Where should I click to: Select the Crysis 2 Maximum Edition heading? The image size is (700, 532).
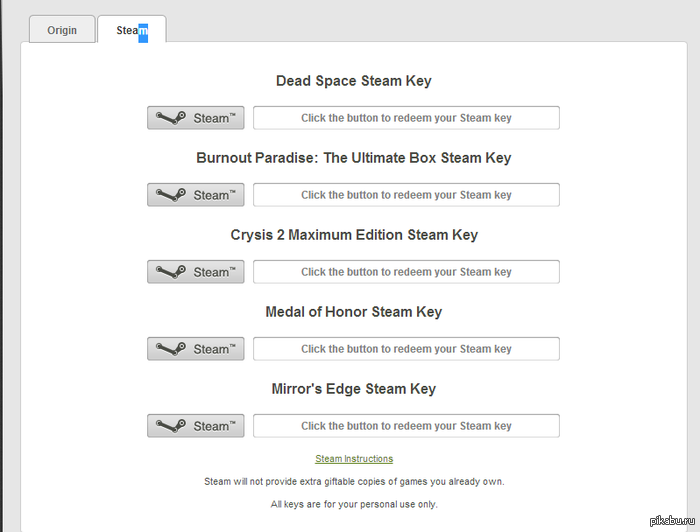pos(354,235)
